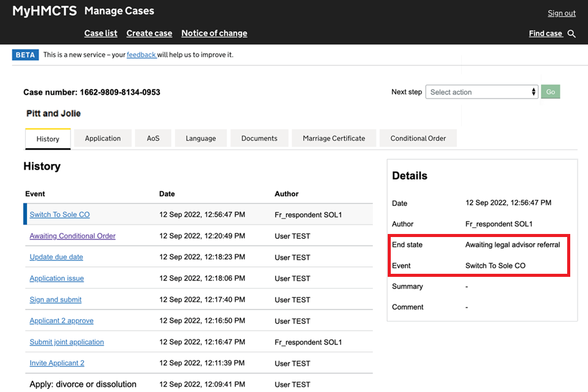Open the feedback link in the beta banner
The height and width of the screenshot is (392, 588).
click(141, 55)
